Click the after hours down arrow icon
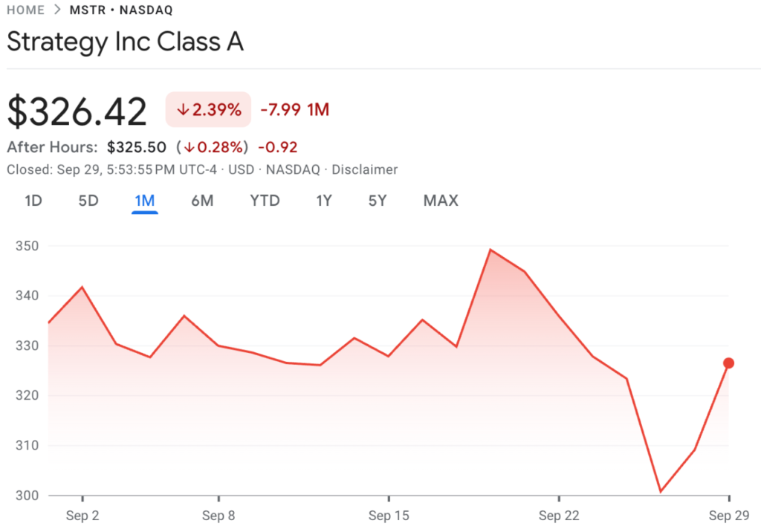This screenshot has height=532, width=761. 190,147
